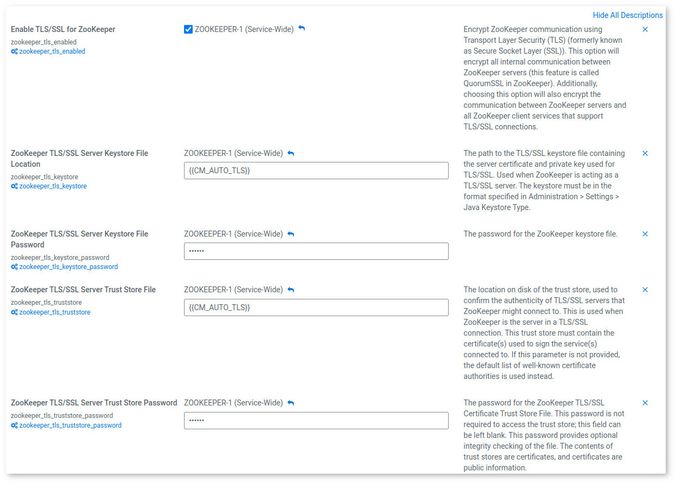Click revert arrow for Trust Store Password
The width and height of the screenshot is (676, 484).
(291, 403)
